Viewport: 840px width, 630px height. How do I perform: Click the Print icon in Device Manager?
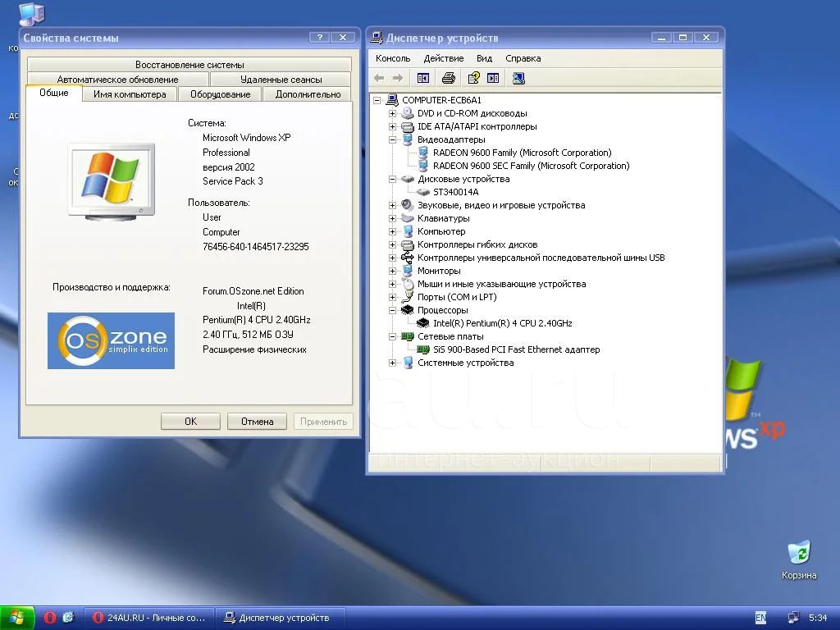pyautogui.click(x=449, y=78)
